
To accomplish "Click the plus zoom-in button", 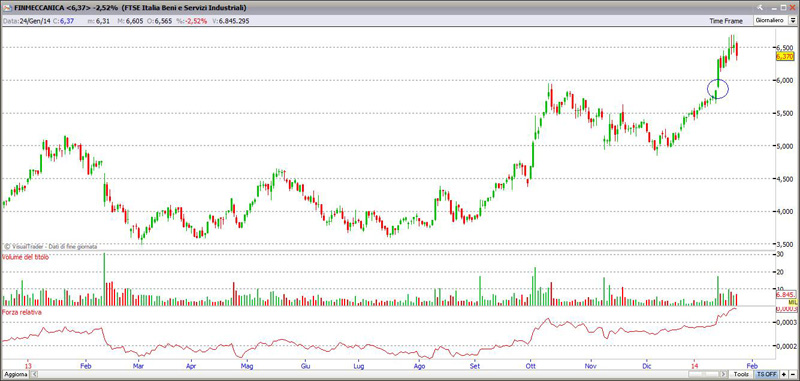I will click(784, 375).
